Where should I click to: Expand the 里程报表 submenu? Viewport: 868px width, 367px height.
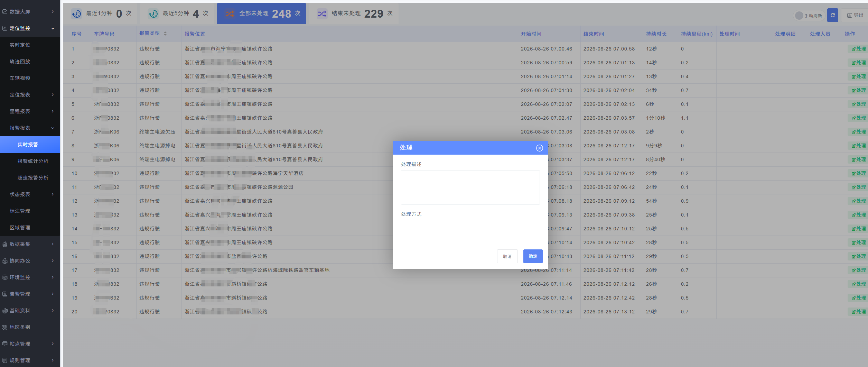pyautogui.click(x=30, y=111)
